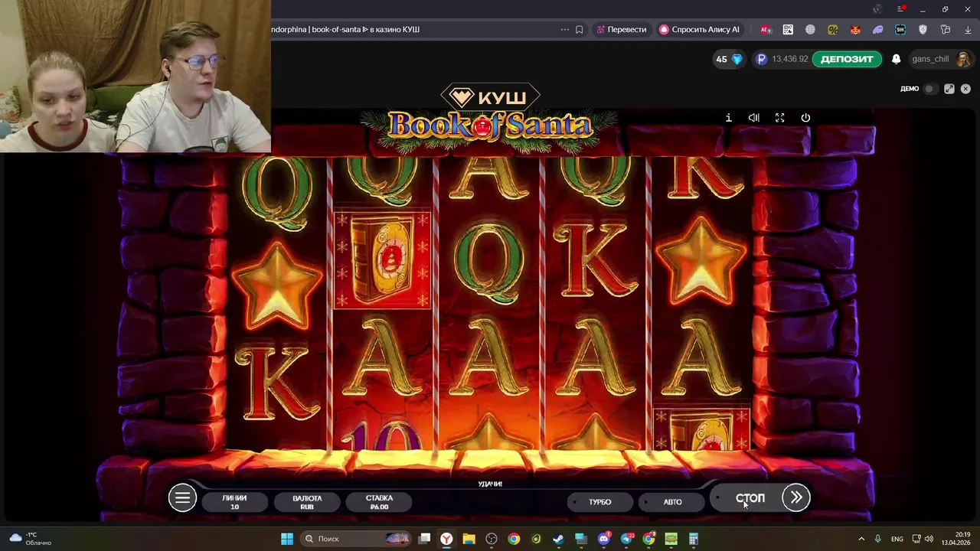The height and width of the screenshot is (551, 980).
Task: Open the QR code extension icon
Action: (x=788, y=29)
